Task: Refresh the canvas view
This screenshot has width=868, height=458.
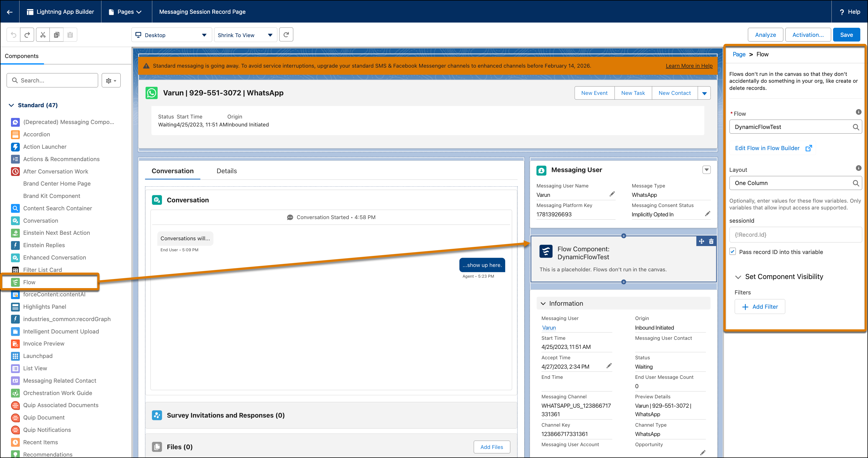Action: [x=286, y=35]
